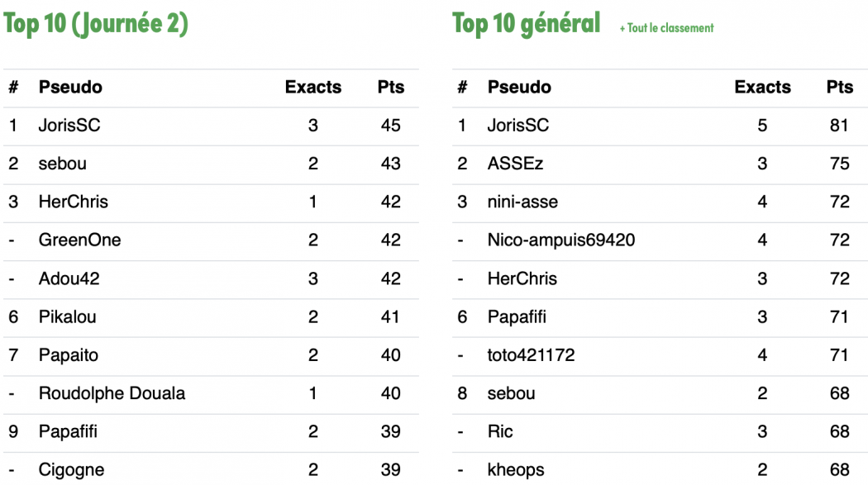Click HerChris in the Journée 2 table
Viewport: 868px width, 485px height.
tap(73, 202)
